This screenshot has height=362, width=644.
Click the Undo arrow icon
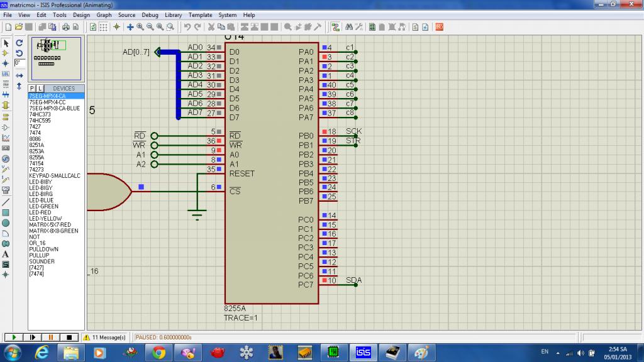click(187, 27)
